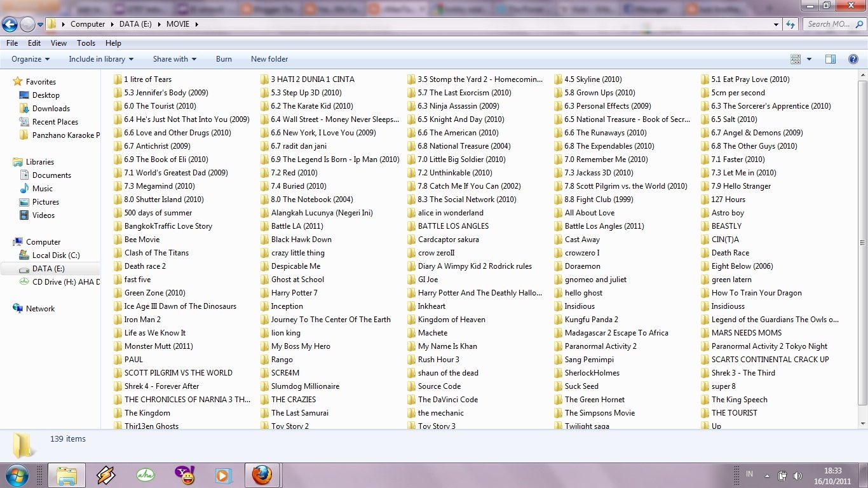This screenshot has height=488, width=868.
Task: Select the 'The King Speech' folder icon
Action: point(705,400)
